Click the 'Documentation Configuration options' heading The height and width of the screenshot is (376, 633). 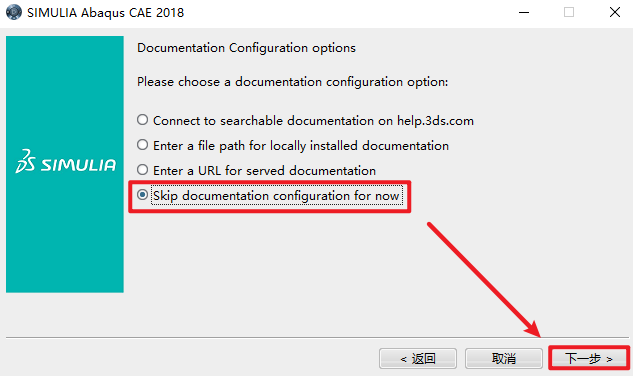(x=246, y=48)
